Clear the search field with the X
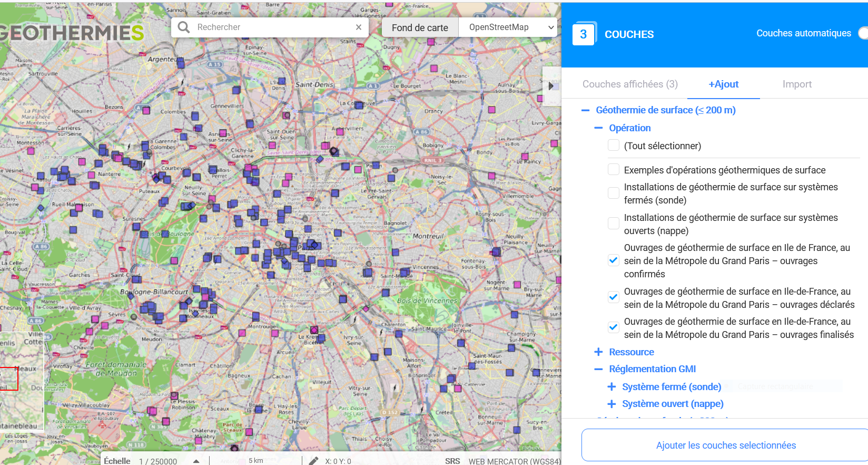The height and width of the screenshot is (465, 868). pos(359,27)
